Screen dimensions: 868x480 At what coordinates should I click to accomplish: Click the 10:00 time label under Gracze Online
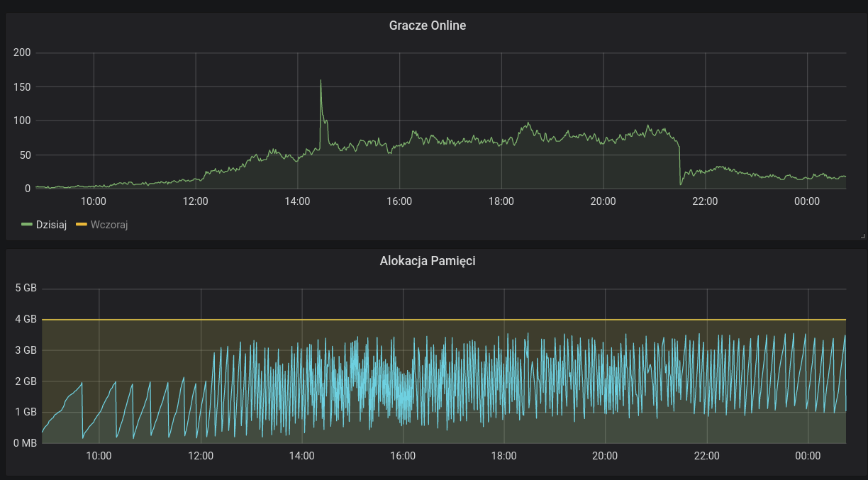tap(94, 201)
